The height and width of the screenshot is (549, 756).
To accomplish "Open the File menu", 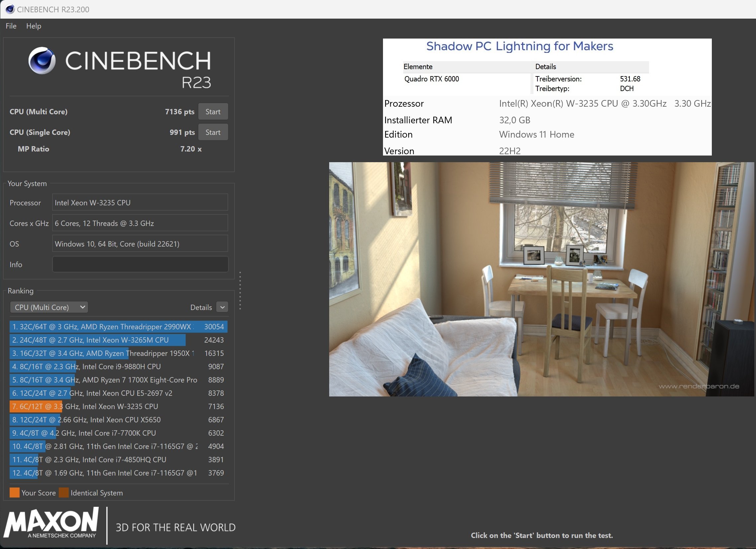I will pyautogui.click(x=11, y=26).
